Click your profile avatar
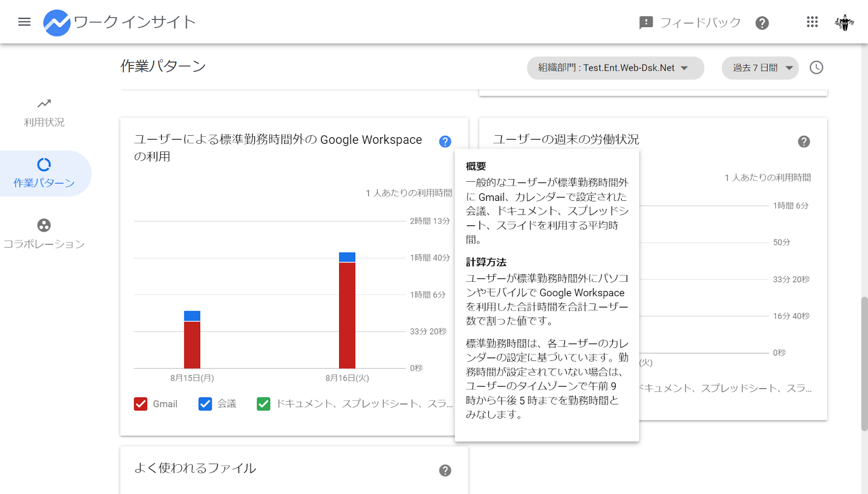 (x=844, y=22)
